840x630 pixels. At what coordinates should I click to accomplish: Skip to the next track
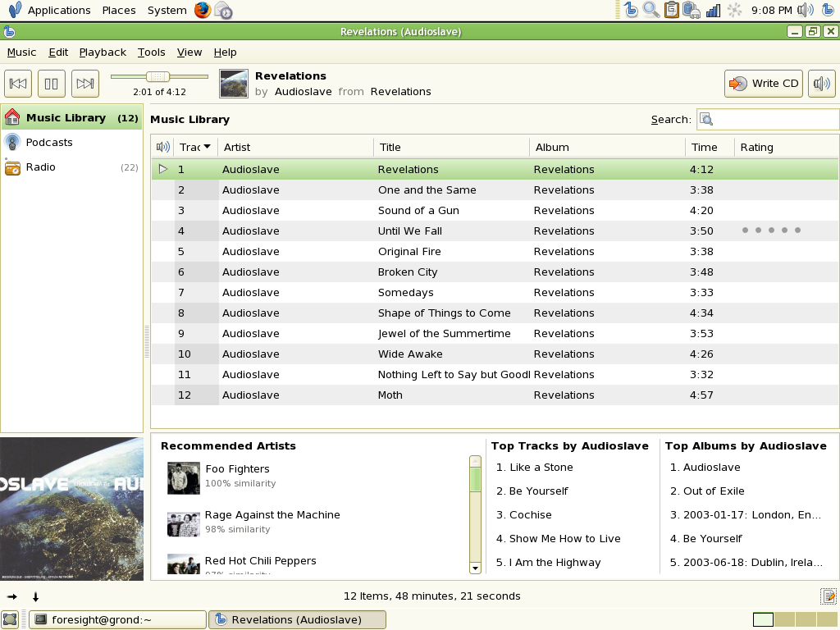pyautogui.click(x=85, y=84)
